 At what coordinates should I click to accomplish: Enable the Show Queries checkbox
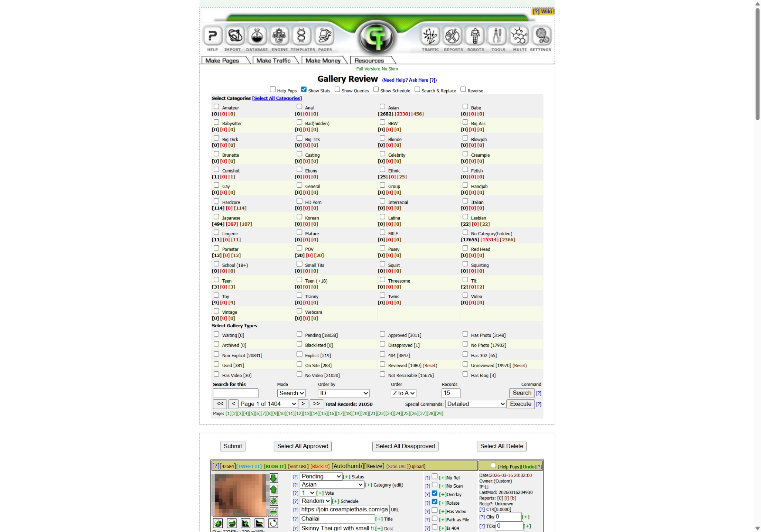point(337,89)
